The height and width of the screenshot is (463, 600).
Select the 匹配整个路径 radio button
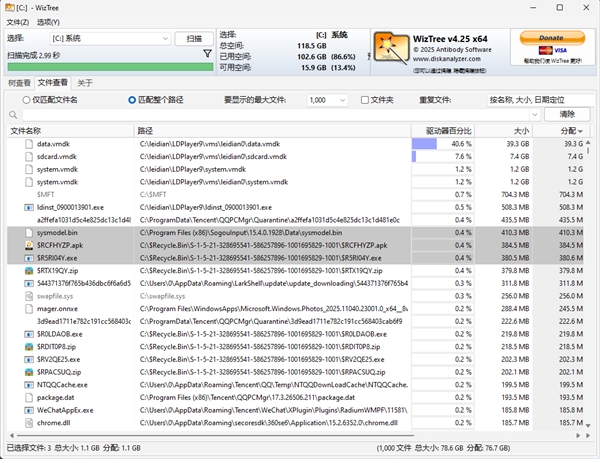tap(132, 100)
